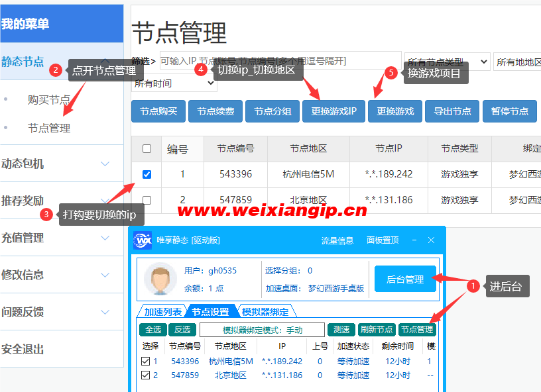Click the 暂停节点 button
541x392 pixels.
tap(510, 111)
